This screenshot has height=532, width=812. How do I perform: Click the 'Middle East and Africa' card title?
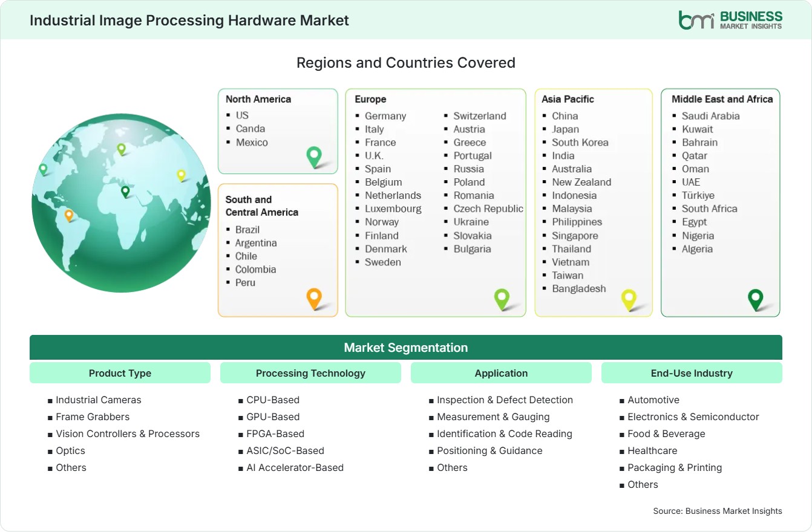coord(722,99)
